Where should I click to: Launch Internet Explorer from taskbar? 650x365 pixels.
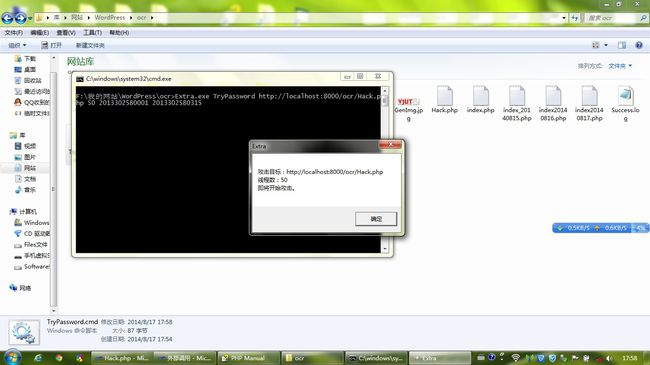pos(38,358)
